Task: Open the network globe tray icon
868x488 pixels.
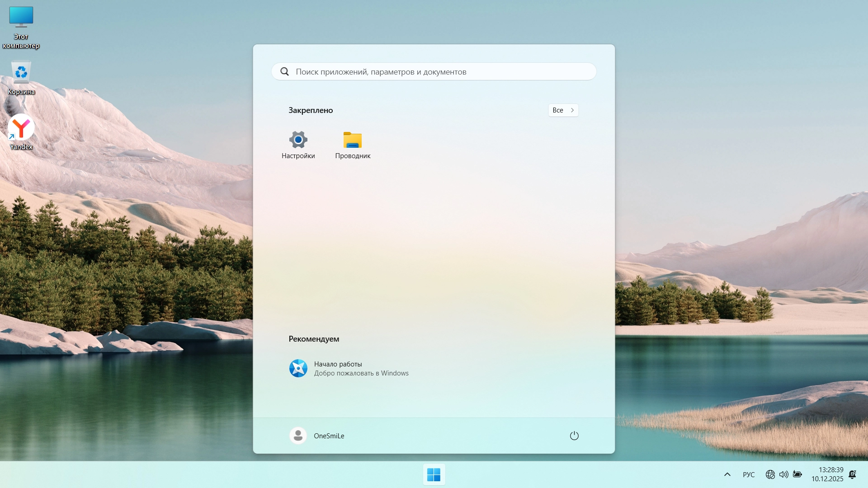Action: coord(770,474)
